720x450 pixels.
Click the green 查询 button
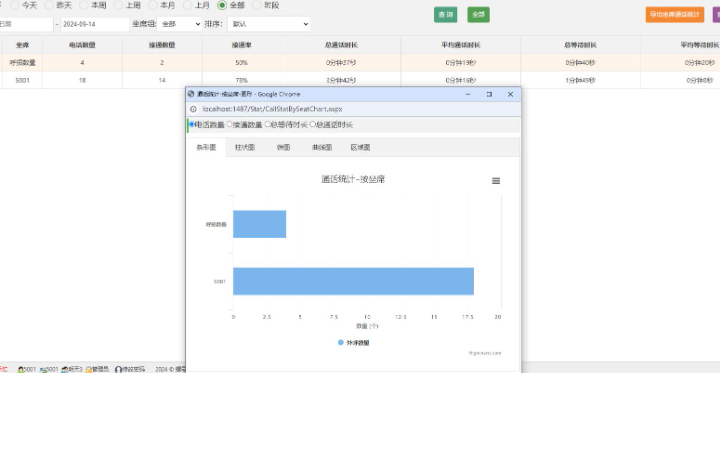(x=445, y=15)
